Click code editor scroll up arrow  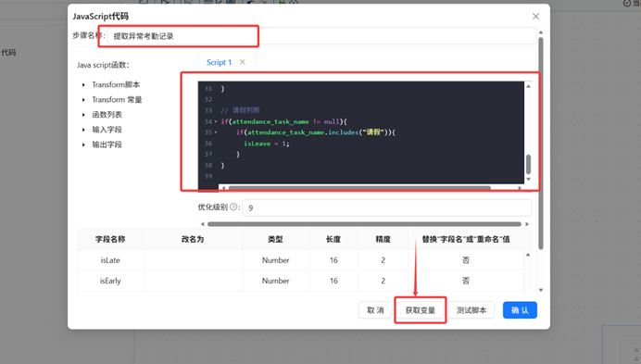[528, 86]
